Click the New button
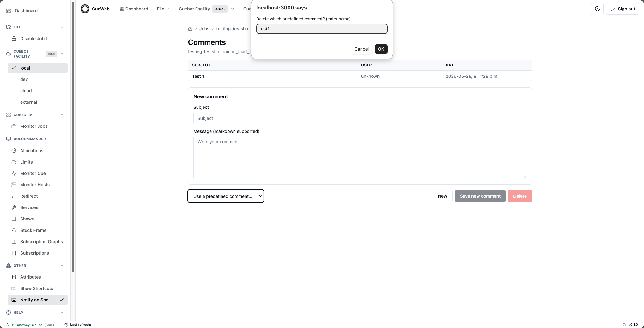Screen dimensions: 644x328 tap(442, 196)
